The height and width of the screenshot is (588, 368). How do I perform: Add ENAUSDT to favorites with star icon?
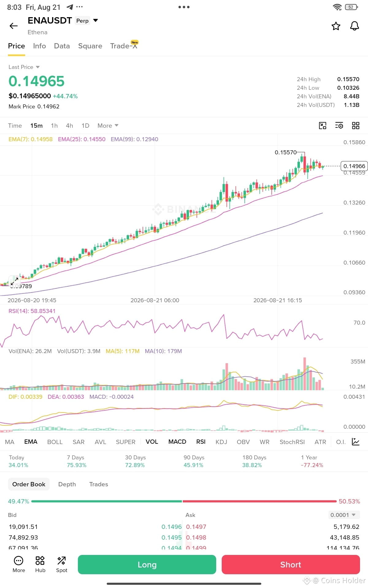click(336, 26)
